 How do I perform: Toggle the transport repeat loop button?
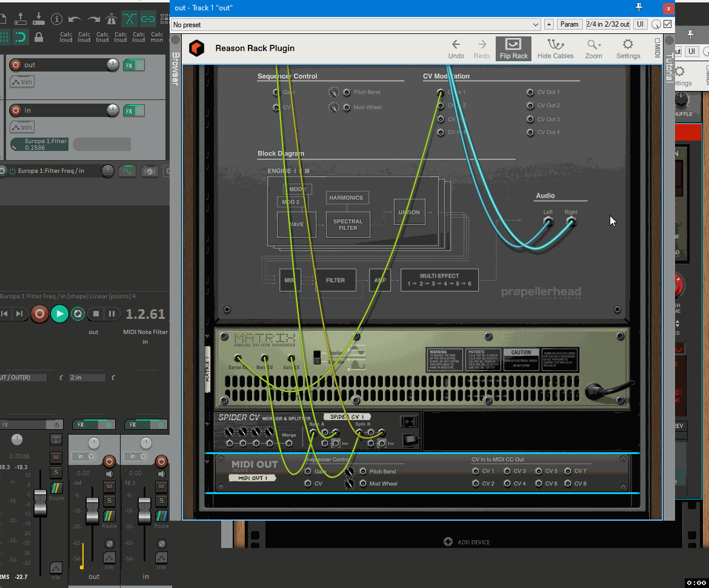[x=78, y=313]
